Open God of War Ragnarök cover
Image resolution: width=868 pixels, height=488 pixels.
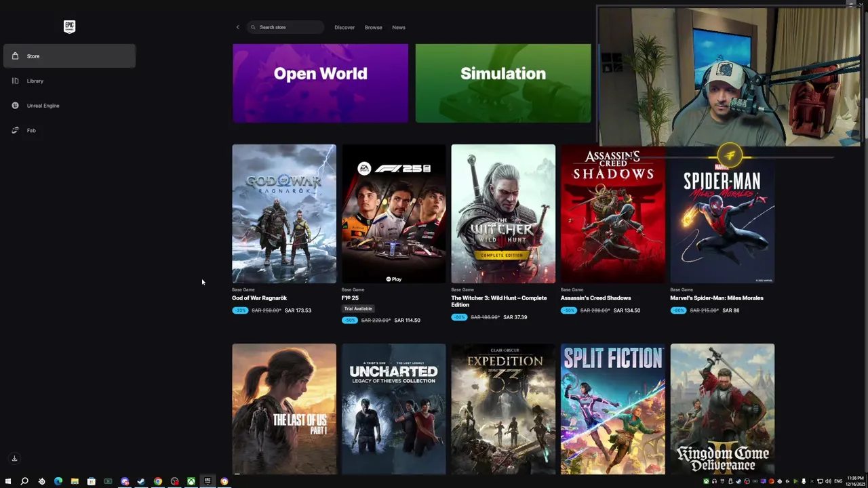(284, 213)
